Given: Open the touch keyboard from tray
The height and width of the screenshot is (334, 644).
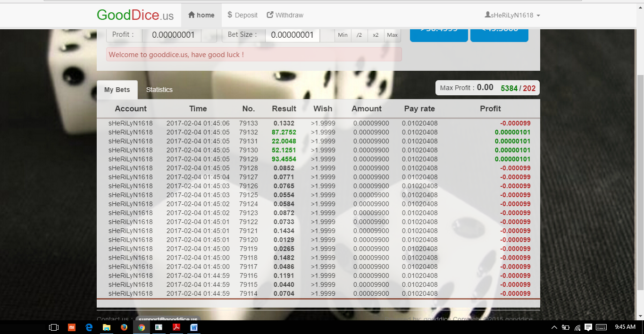Looking at the screenshot, I should click(x=601, y=327).
